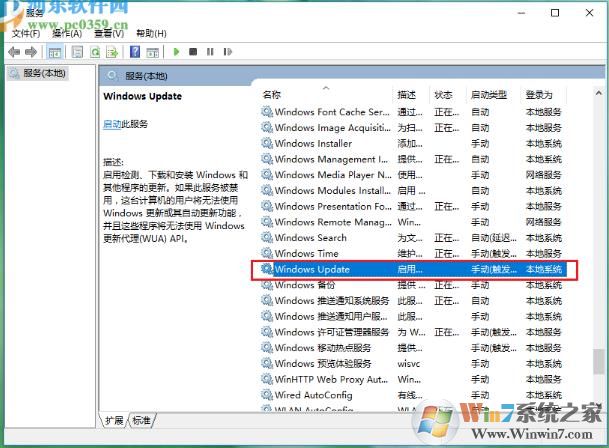
Task: Click gear icon of Windows Time row
Action: [x=267, y=253]
